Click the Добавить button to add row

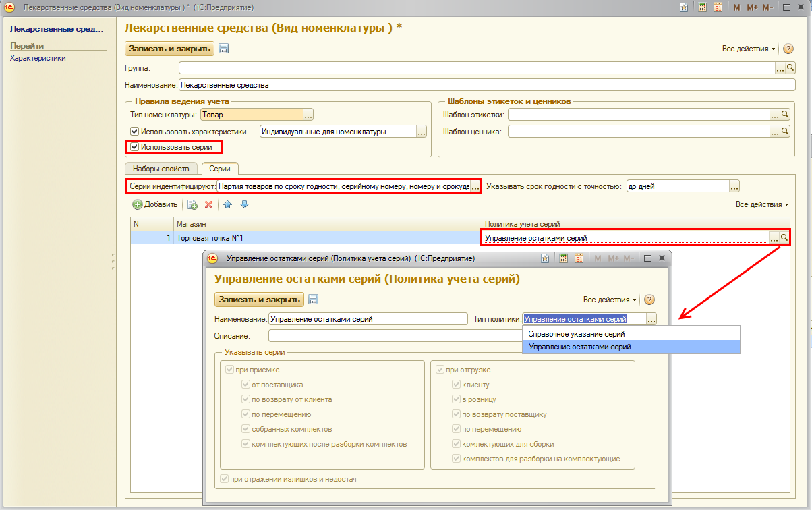(x=155, y=204)
